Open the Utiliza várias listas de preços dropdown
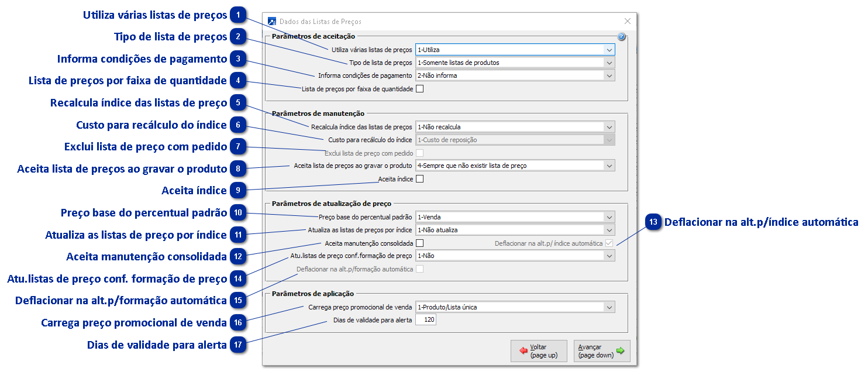 (x=609, y=50)
